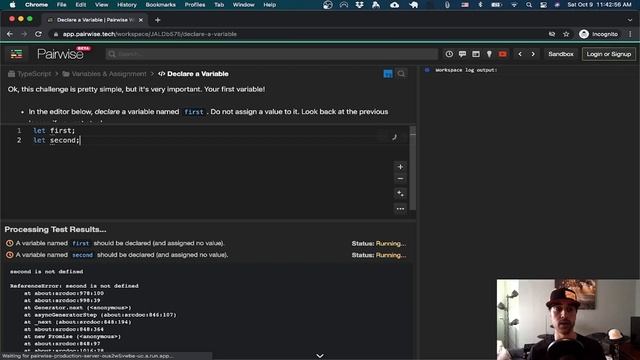Viewport: 640px width, 360px height.
Task: Click the TypeScript breadcrumb
Action: [x=29, y=73]
